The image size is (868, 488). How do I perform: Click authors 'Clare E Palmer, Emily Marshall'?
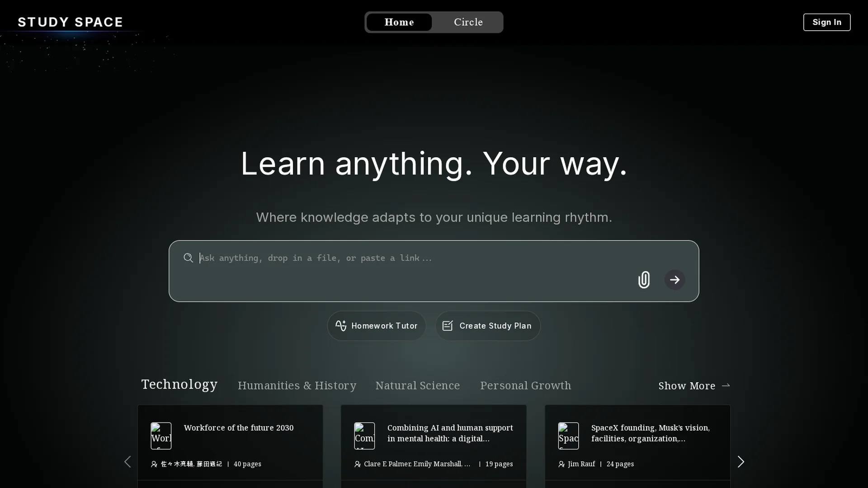417,464
